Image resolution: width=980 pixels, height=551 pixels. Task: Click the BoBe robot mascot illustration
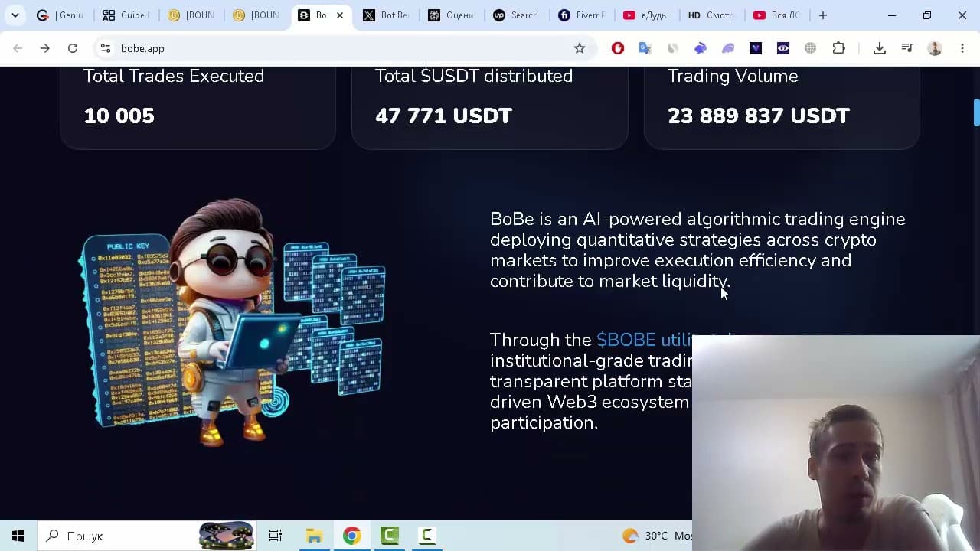pyautogui.click(x=232, y=321)
